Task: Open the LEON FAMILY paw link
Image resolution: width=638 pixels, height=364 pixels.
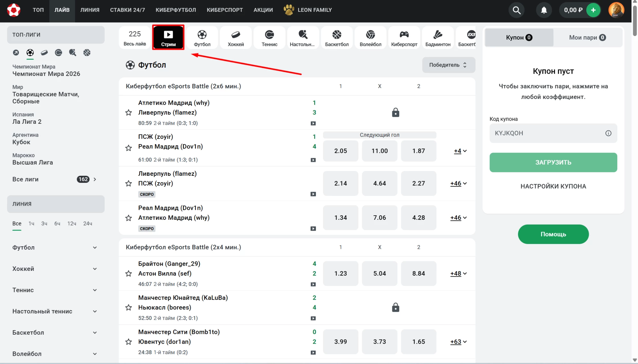Action: (x=308, y=10)
